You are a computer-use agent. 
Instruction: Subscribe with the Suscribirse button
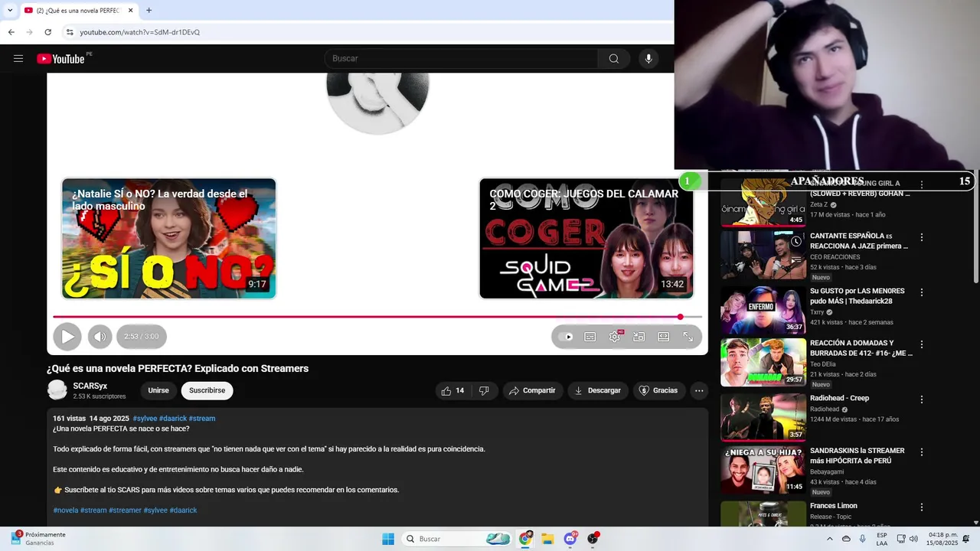[207, 390]
